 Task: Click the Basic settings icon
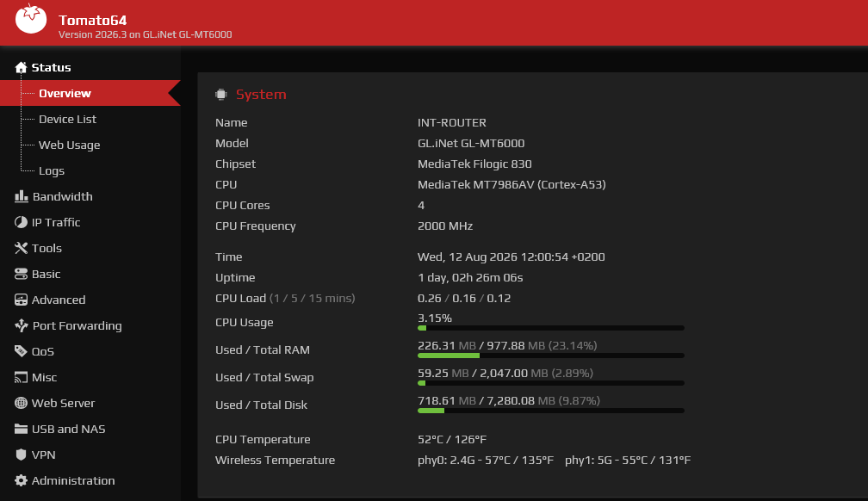(x=21, y=274)
